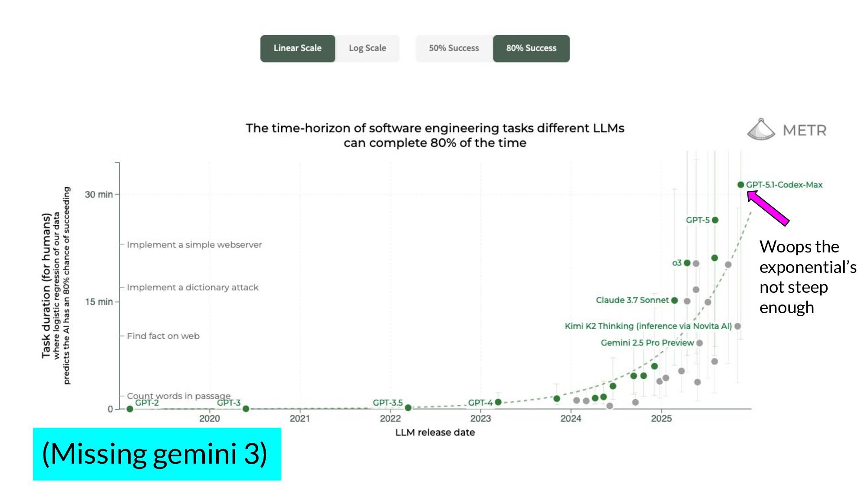Select the GPT-3.5 data point dot
This screenshot has height=488, width=868.
click(x=408, y=408)
